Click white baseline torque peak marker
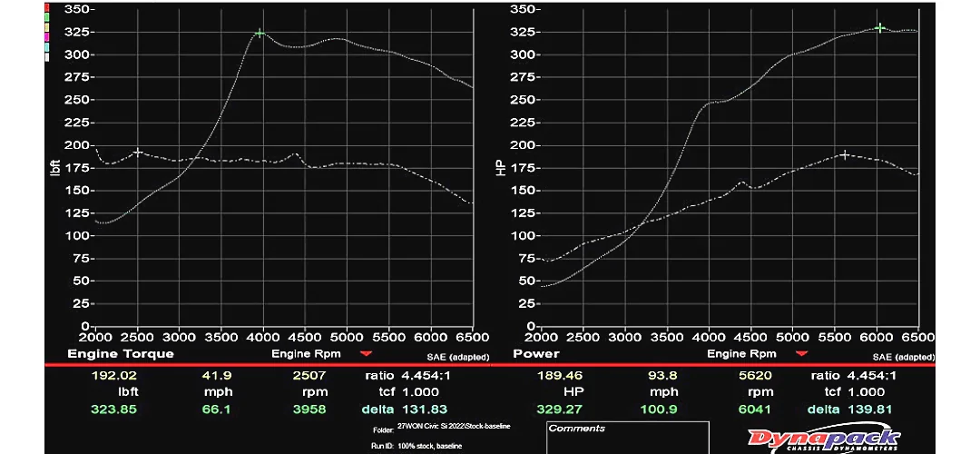The image size is (980, 454). click(x=138, y=153)
